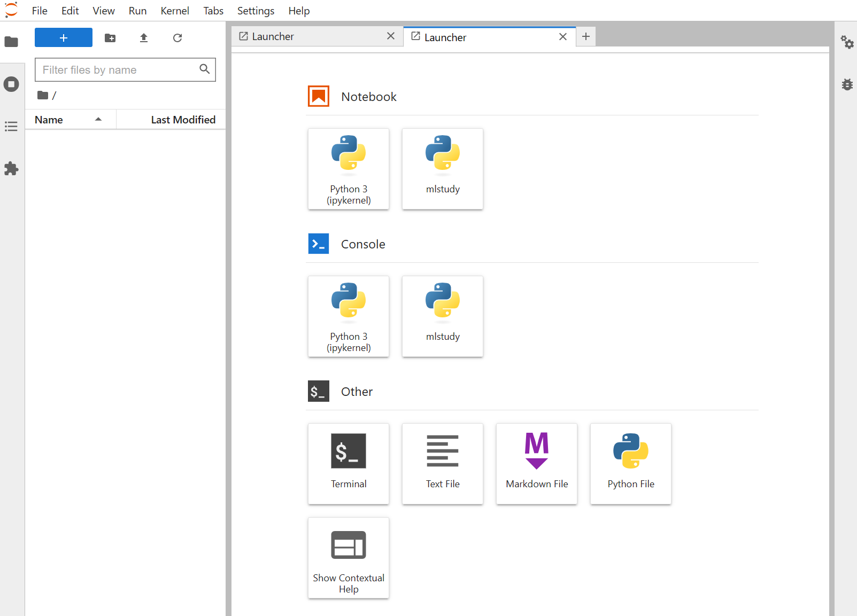
Task: Click the New Folder icon
Action: click(x=110, y=38)
